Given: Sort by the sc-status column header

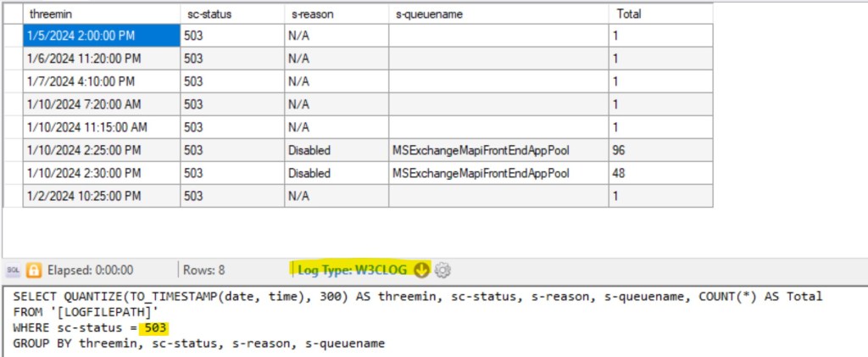Looking at the screenshot, I should coord(231,14).
